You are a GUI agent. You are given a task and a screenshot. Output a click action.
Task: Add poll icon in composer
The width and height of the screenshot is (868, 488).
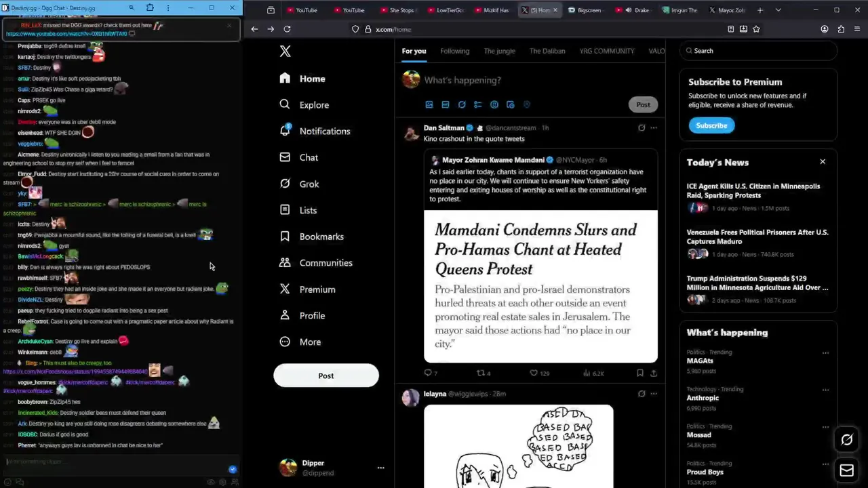(478, 104)
